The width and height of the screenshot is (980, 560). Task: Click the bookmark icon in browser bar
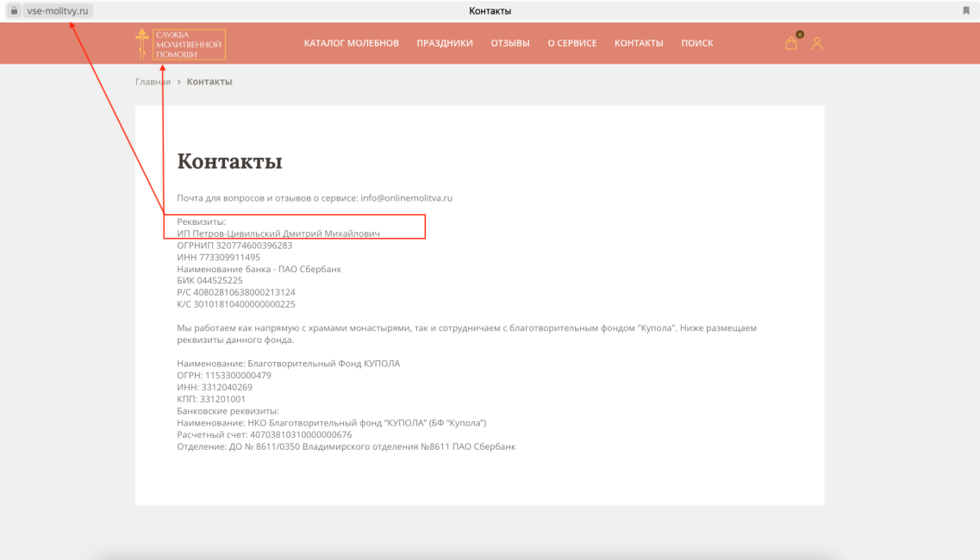point(966,10)
